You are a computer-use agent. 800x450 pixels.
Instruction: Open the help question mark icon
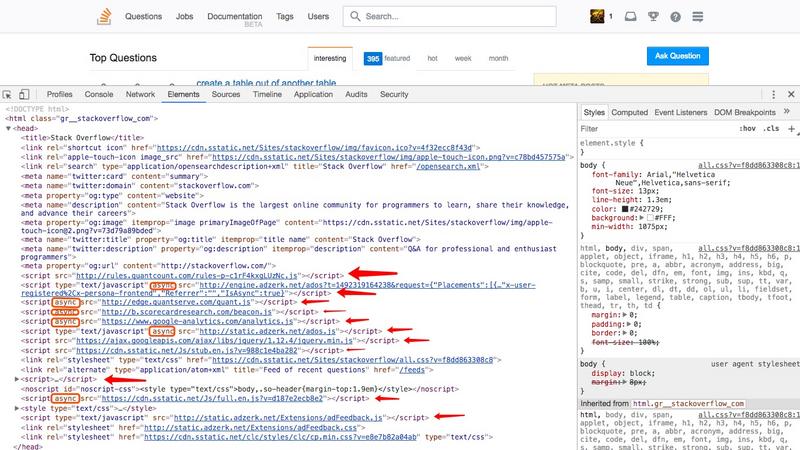tap(676, 17)
